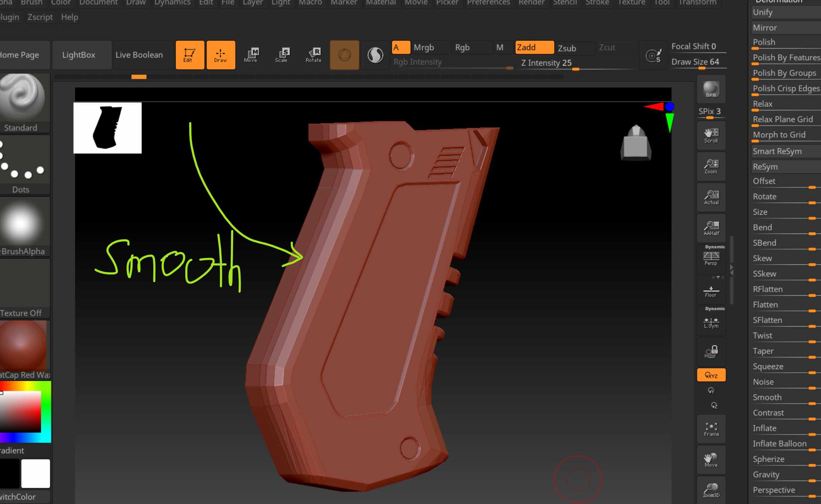The height and width of the screenshot is (504, 821).
Task: Open the Zscript menu
Action: point(40,17)
